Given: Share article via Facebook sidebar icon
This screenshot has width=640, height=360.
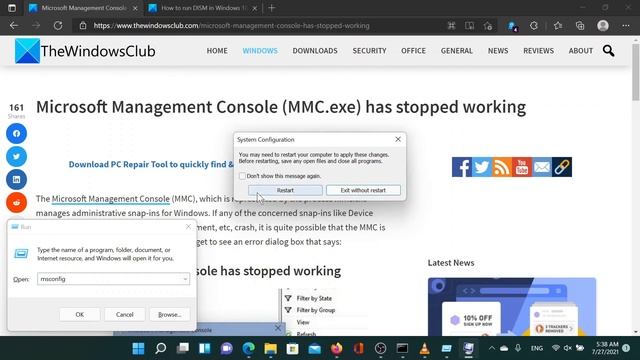Looking at the screenshot, I should (x=16, y=133).
